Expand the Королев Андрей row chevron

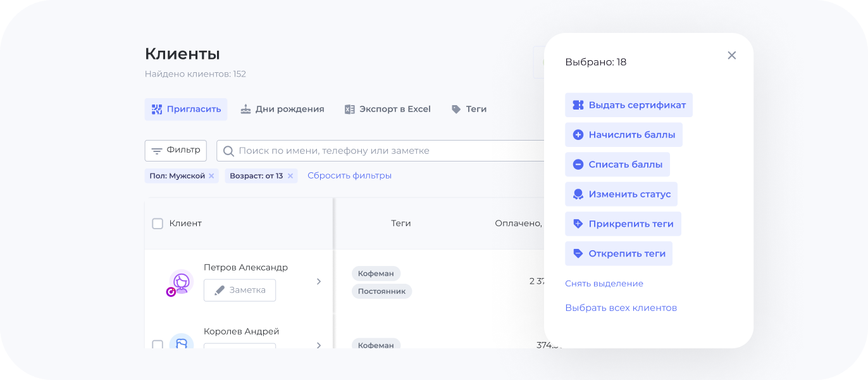pos(319,345)
